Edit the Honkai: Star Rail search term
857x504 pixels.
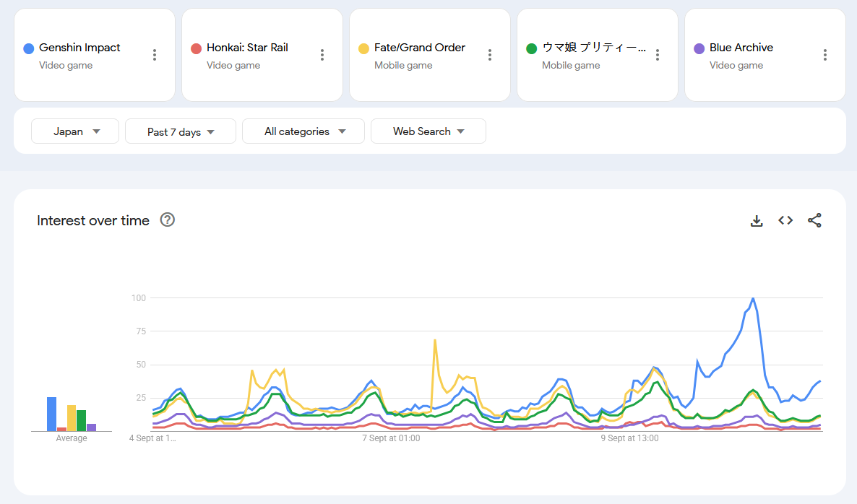(x=247, y=48)
